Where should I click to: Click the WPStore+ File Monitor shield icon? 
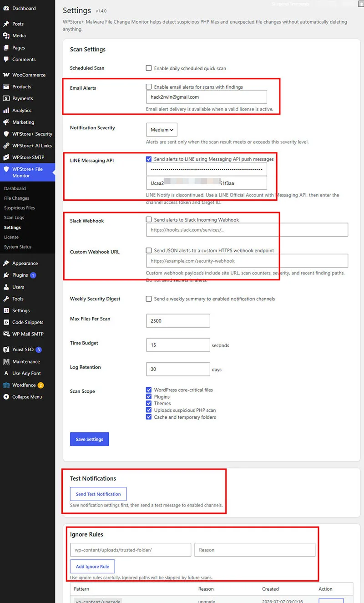[x=6, y=169]
